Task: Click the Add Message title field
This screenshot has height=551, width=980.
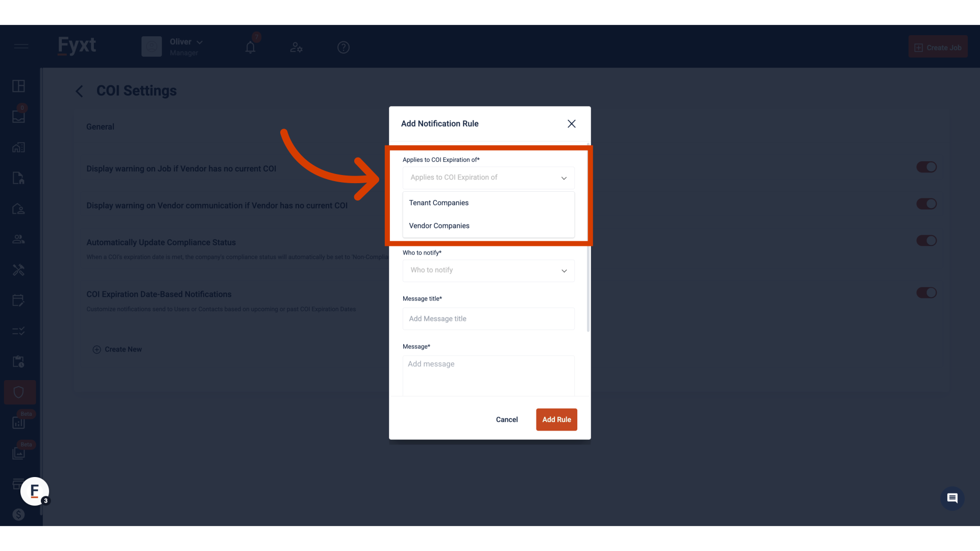Action: [488, 319]
